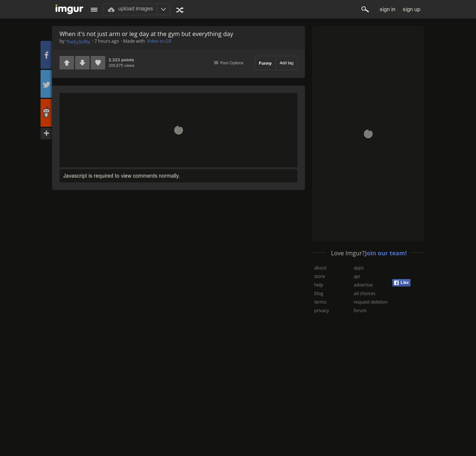
Task: Open the Video to GIF link
Action: click(160, 41)
